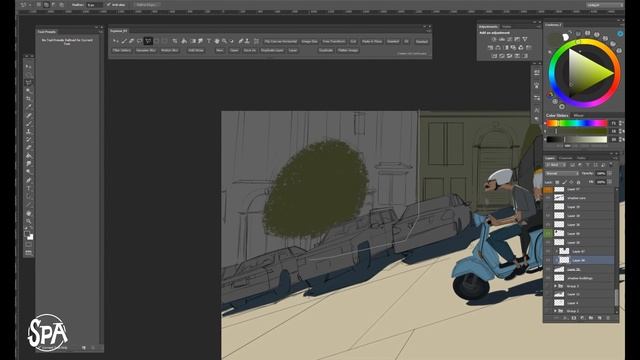Select the Lasso tool in left toolbar
This screenshot has width=640, height=360.
tap(29, 83)
